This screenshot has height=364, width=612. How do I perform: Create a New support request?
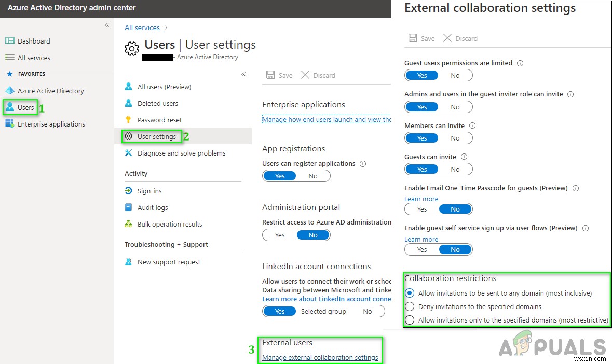[169, 262]
